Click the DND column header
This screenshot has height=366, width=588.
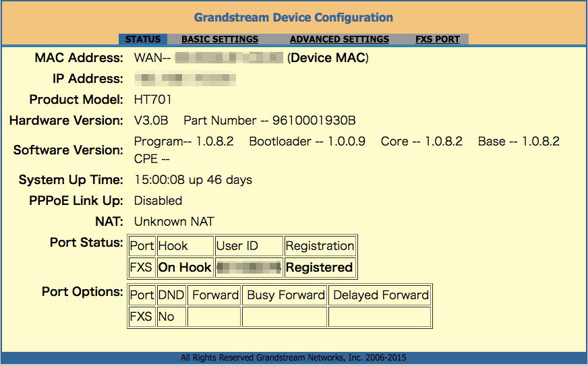pyautogui.click(x=171, y=295)
